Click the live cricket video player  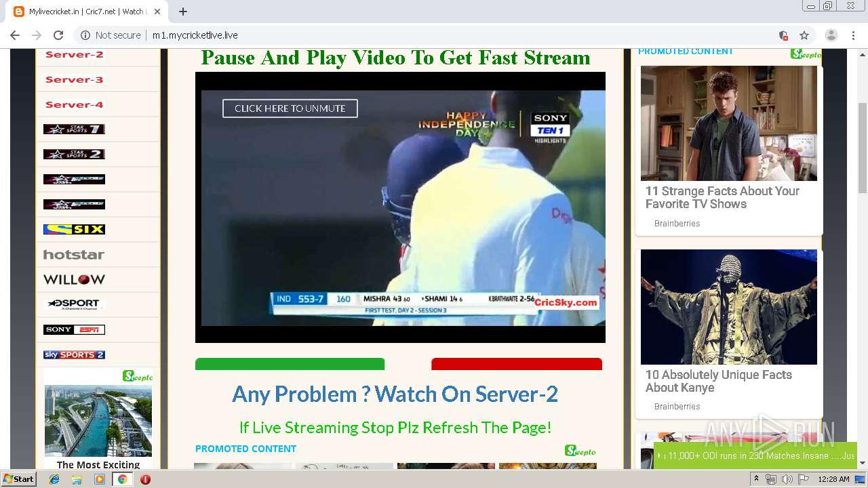400,207
